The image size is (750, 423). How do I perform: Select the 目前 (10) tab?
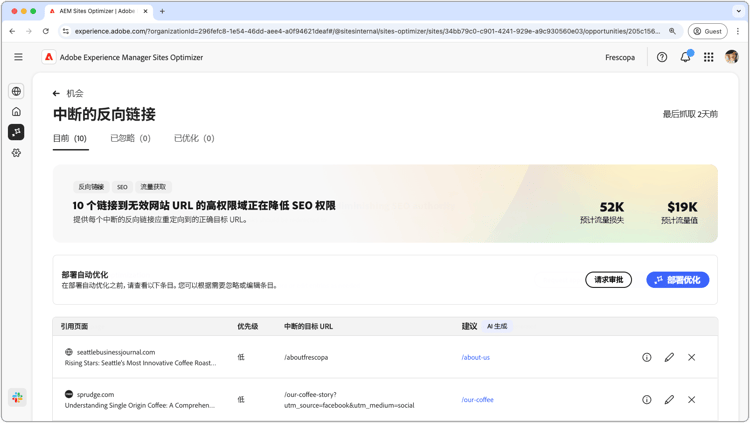(70, 138)
